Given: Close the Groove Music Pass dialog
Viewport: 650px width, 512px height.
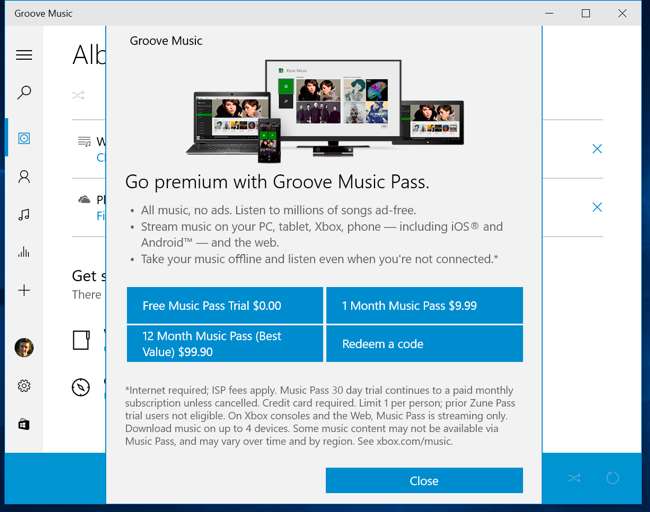Looking at the screenshot, I should coord(424,480).
